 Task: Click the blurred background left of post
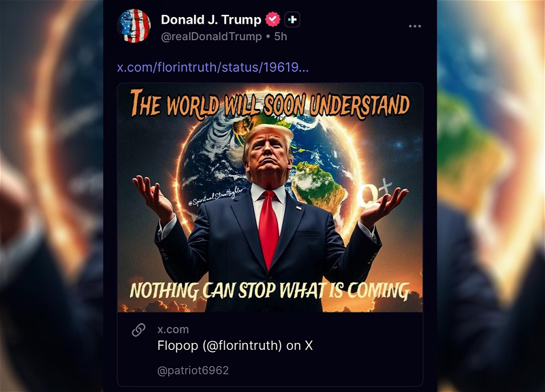[x=52, y=196]
